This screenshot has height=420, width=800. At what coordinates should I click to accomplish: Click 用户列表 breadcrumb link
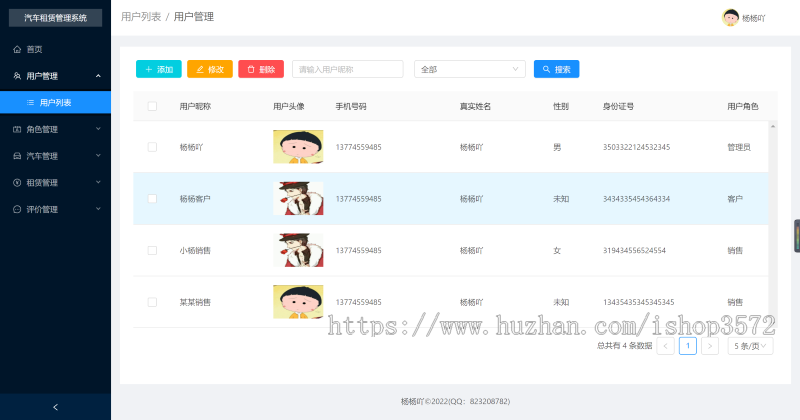tap(141, 17)
